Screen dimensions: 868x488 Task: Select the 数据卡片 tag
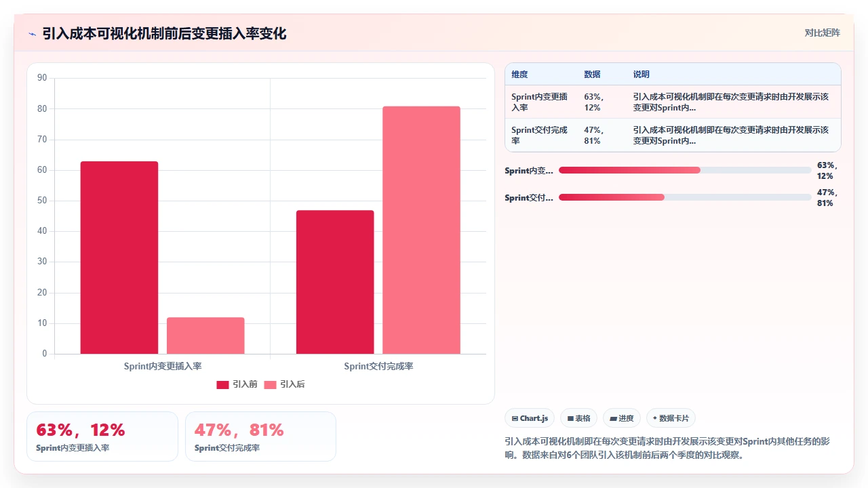point(671,418)
